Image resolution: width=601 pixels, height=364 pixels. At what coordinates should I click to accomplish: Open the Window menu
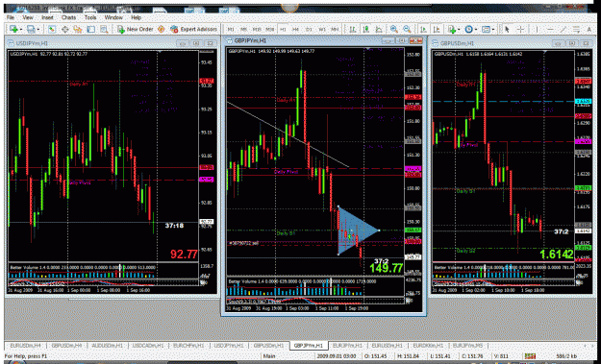click(113, 17)
